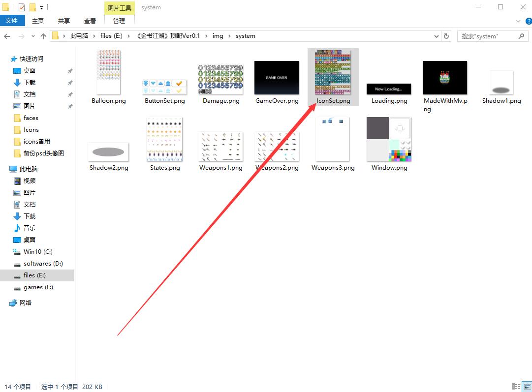Select Weapons1.png file
The height and width of the screenshot is (392, 532).
[x=221, y=147]
